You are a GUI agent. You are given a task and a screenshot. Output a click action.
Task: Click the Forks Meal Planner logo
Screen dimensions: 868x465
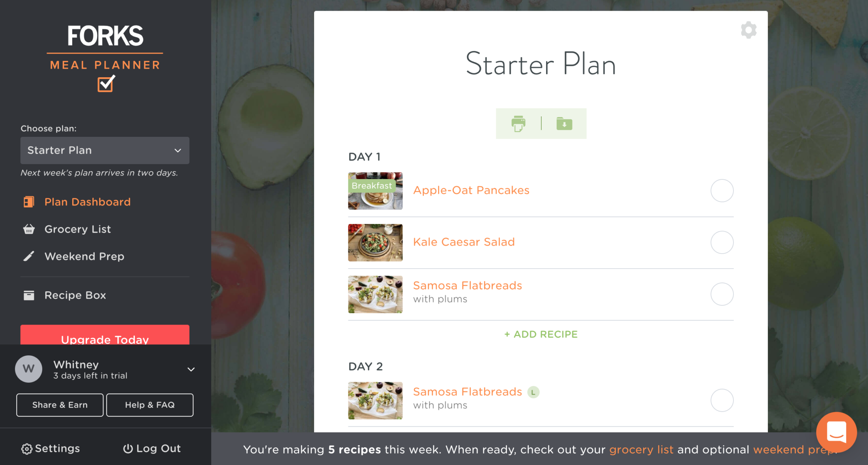[x=105, y=58]
